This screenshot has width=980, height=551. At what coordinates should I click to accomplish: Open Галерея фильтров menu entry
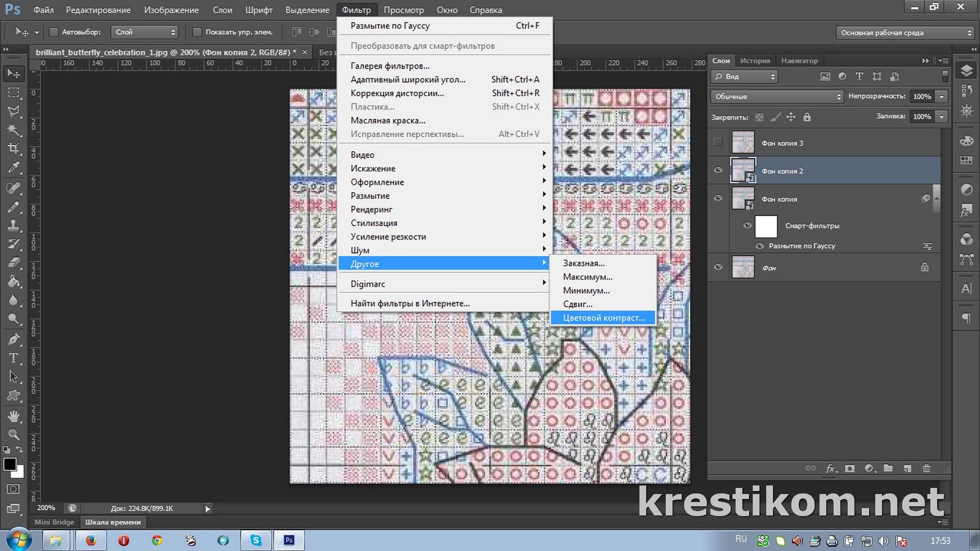click(x=390, y=66)
